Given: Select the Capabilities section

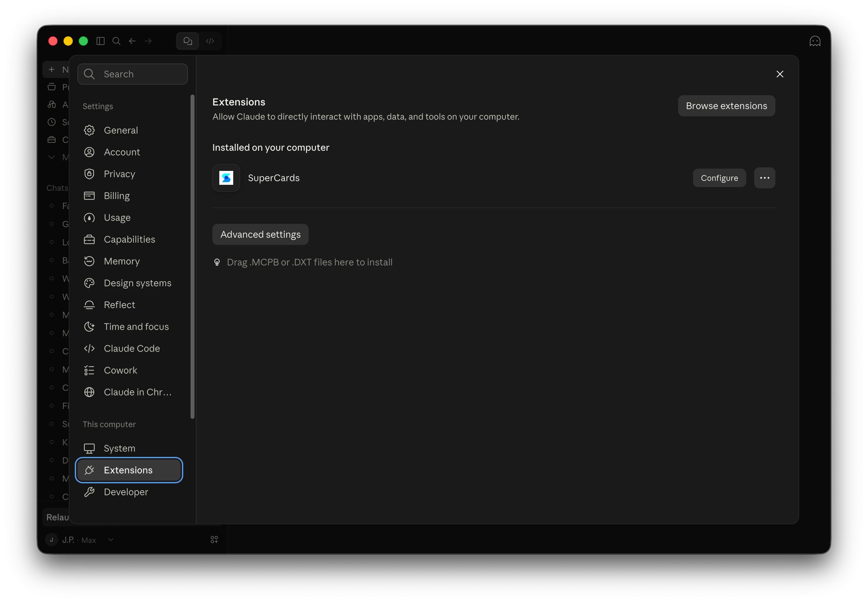Looking at the screenshot, I should (129, 240).
